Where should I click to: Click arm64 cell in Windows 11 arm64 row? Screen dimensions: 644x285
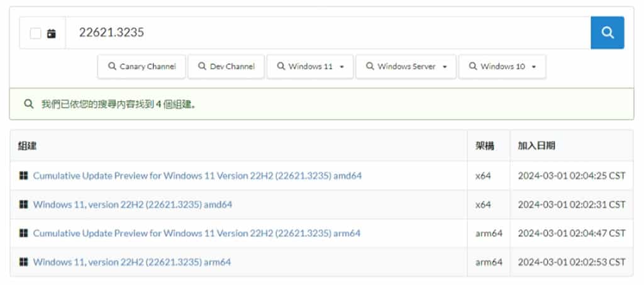489,262
